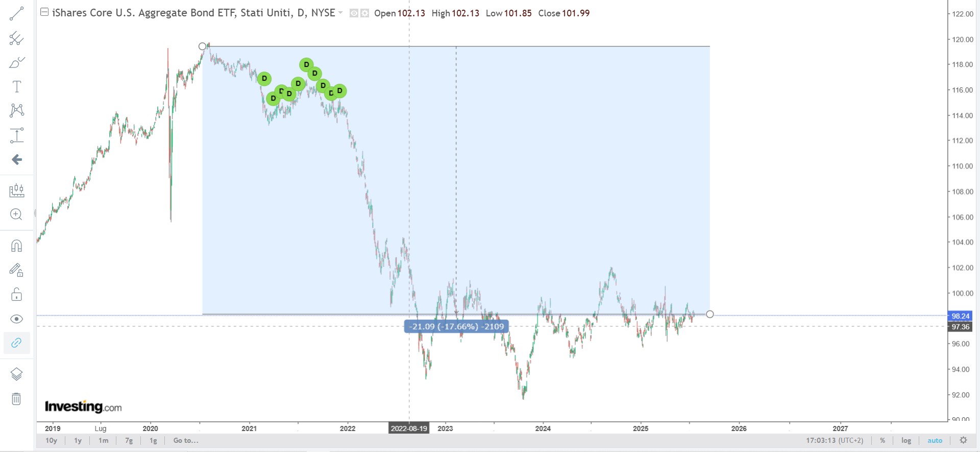
Task: Click the topmost green D dividend marker
Action: [x=306, y=65]
